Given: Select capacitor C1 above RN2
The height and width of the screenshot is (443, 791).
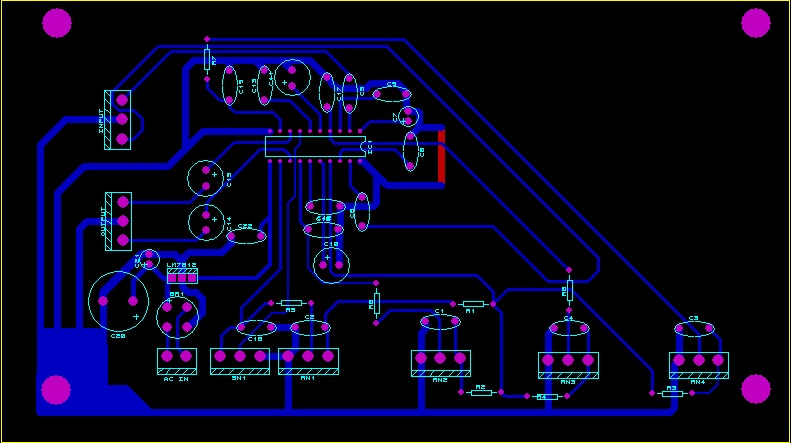Looking at the screenshot, I should coord(440,322).
